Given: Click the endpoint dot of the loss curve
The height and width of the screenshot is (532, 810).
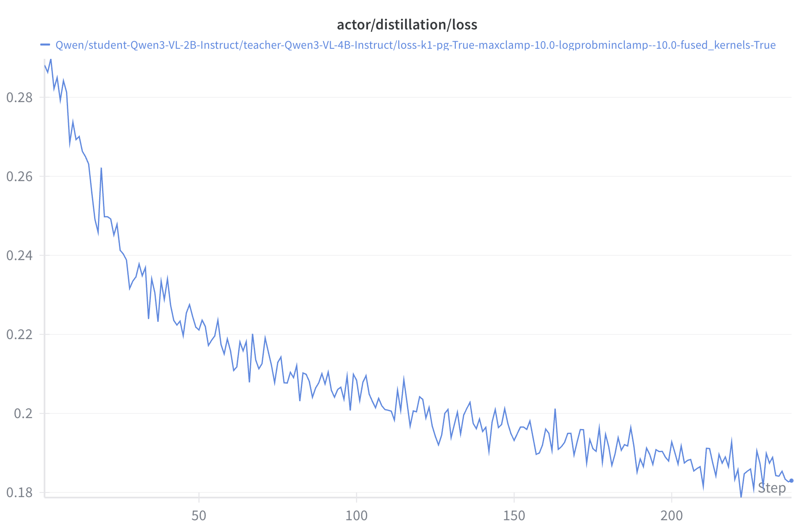Looking at the screenshot, I should [x=792, y=481].
